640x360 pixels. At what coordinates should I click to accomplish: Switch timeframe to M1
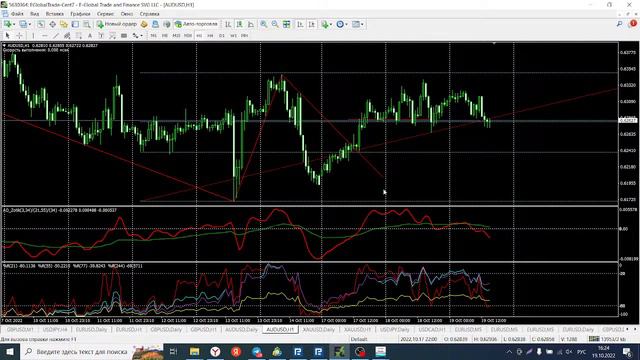click(153, 36)
